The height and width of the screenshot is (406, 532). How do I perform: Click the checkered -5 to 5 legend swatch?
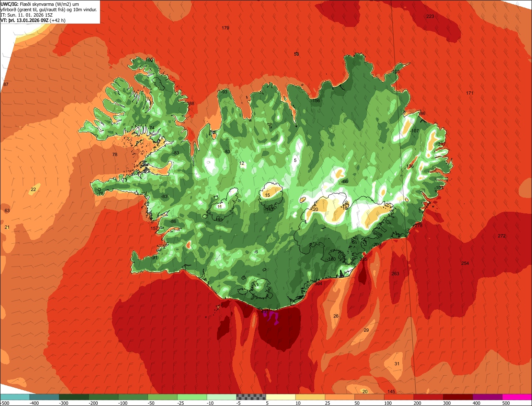click(251, 397)
